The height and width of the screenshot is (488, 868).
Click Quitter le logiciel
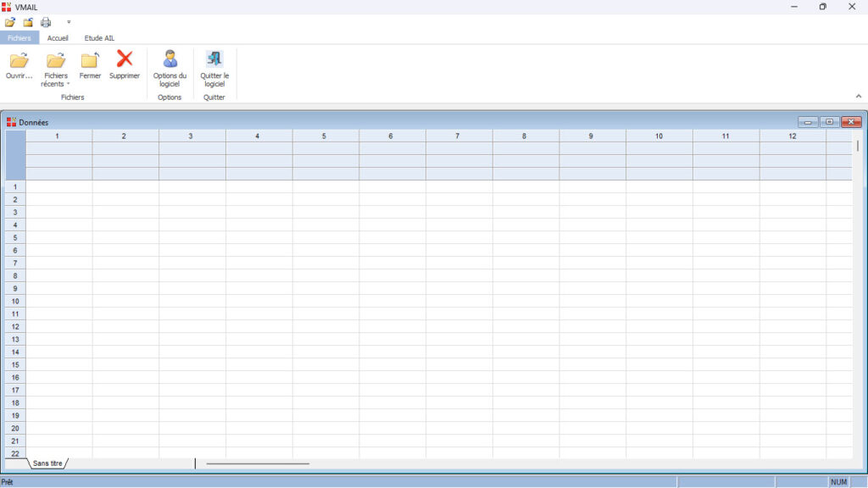pyautogui.click(x=214, y=69)
